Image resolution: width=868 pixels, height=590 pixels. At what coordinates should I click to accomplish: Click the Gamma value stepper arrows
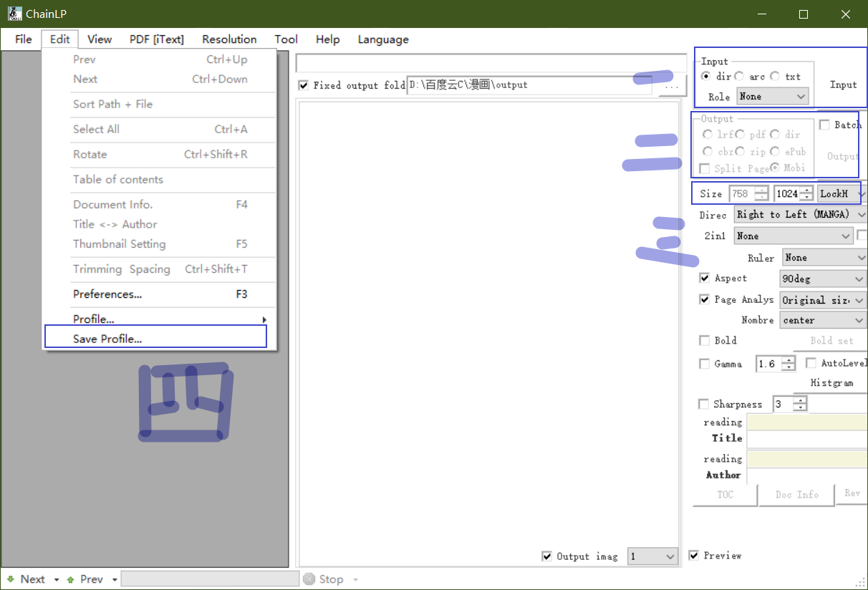789,364
